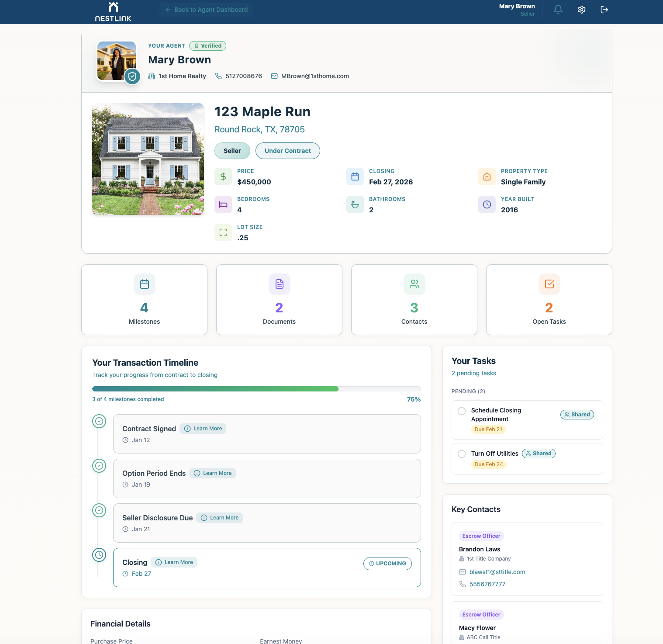Viewport: 663px width, 644px height.
Task: Click the email icon beside blaws!1@sttitle.com
Action: 462,571
